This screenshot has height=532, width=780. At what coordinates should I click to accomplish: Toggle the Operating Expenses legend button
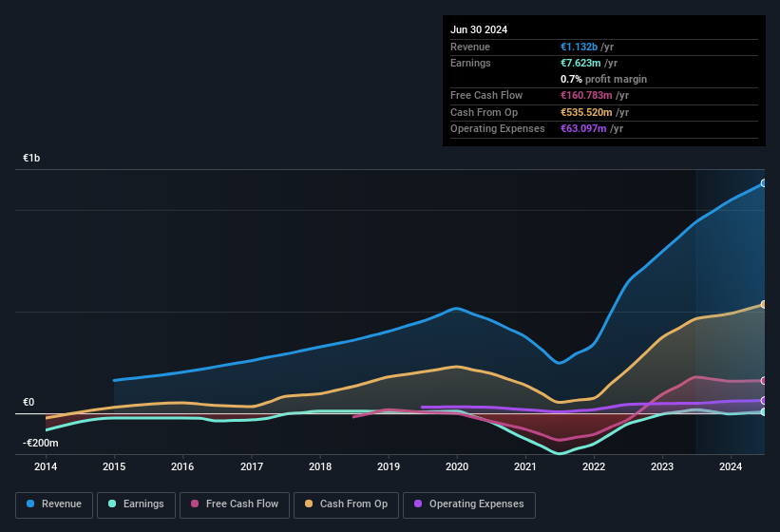[x=469, y=504]
